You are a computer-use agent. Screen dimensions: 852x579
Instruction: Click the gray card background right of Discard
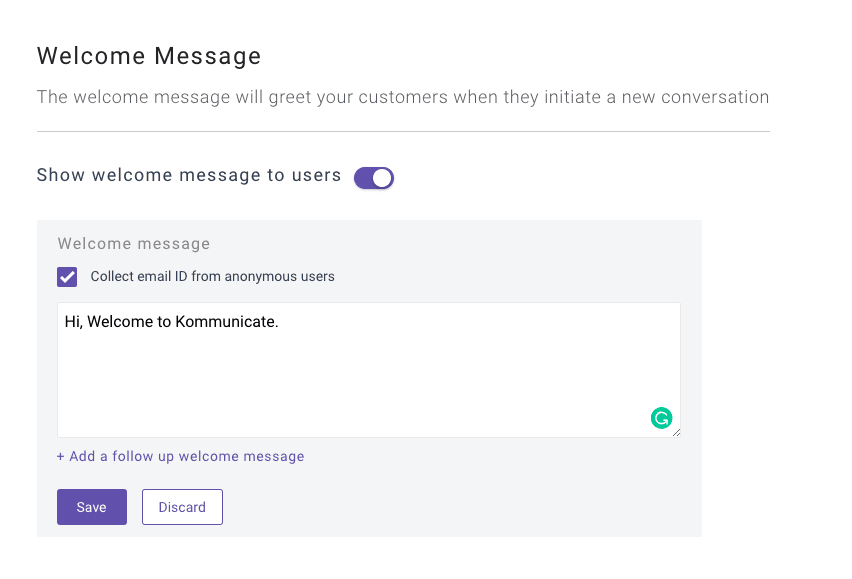[x=462, y=507]
